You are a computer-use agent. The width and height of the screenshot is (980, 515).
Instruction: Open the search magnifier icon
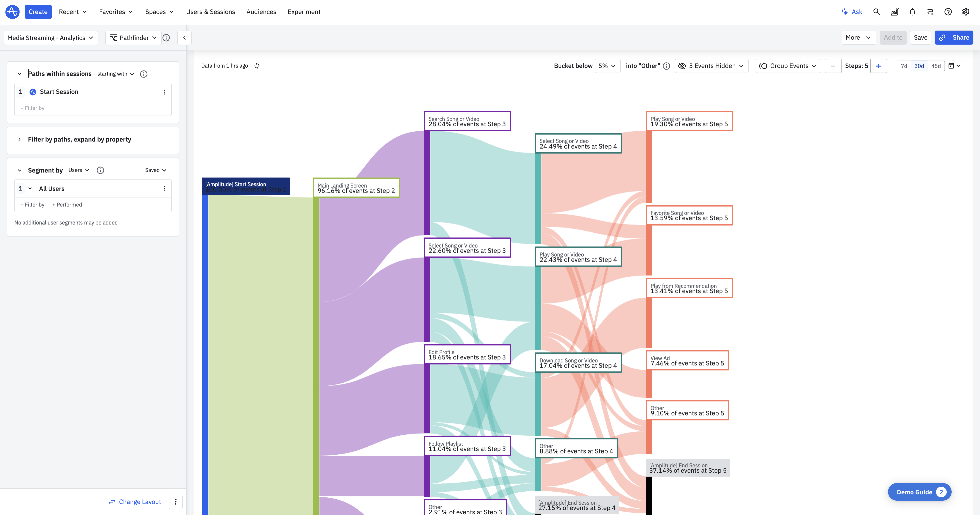click(x=877, y=12)
